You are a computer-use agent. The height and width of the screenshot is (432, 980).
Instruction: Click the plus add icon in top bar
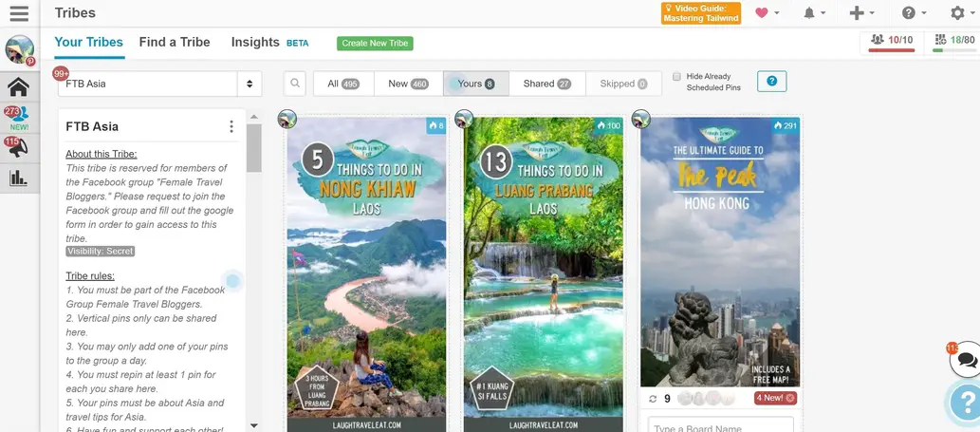[x=857, y=13]
